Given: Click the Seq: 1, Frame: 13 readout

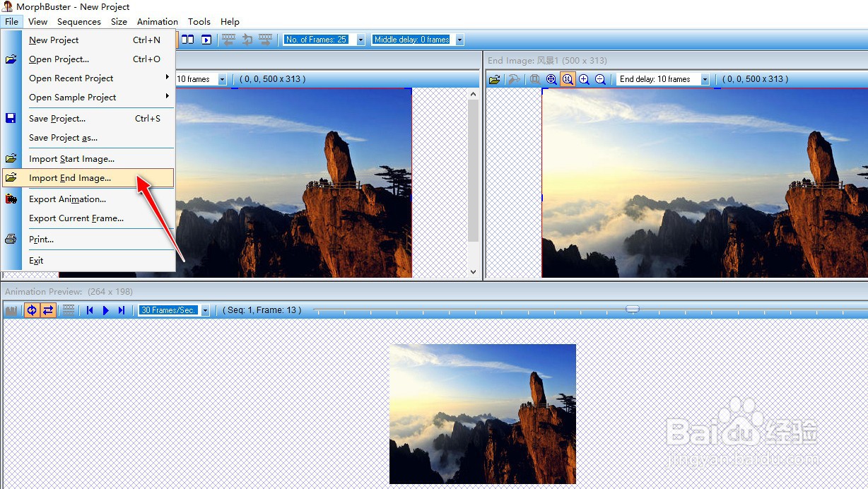Looking at the screenshot, I should [262, 310].
